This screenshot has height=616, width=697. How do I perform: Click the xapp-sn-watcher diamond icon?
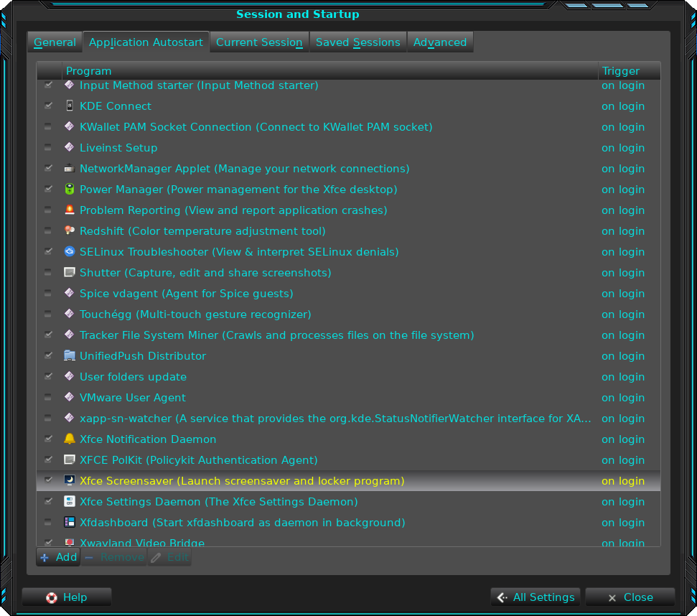pyautogui.click(x=70, y=419)
